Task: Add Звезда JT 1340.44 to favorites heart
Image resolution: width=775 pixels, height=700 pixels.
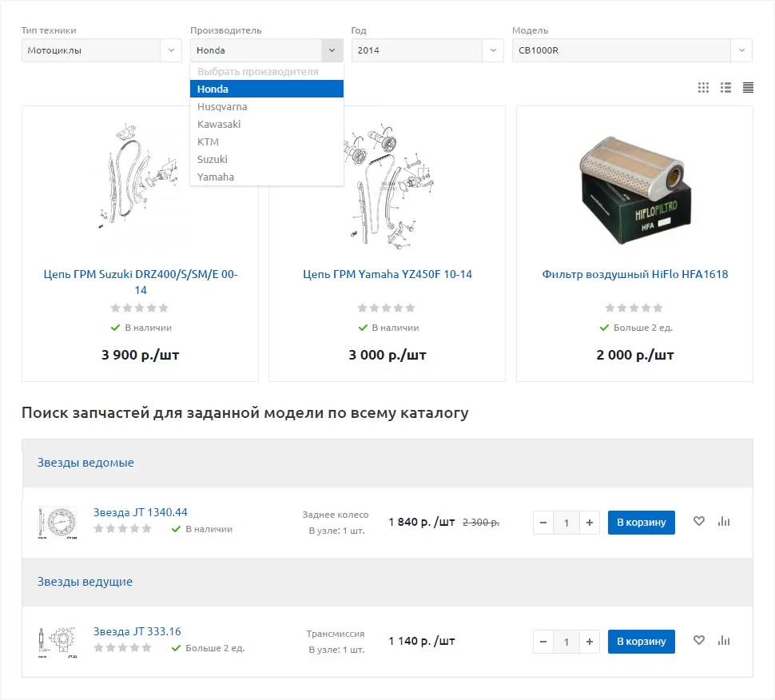Action: coord(699,521)
